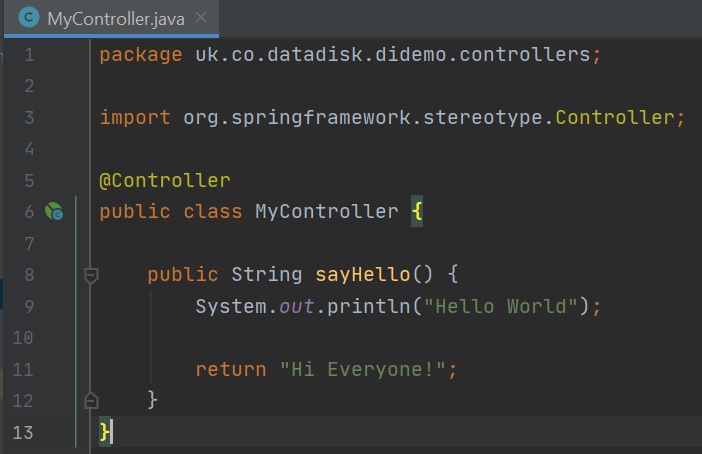
Task: Click the String return type on line 8
Action: tap(266, 275)
